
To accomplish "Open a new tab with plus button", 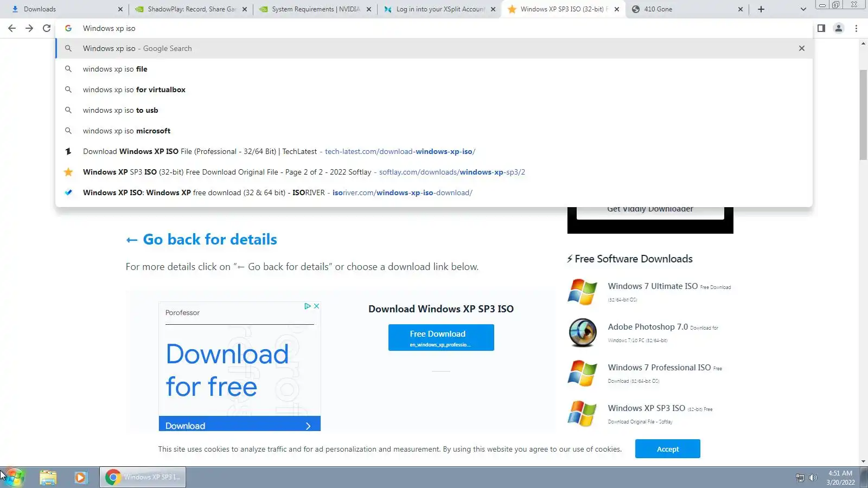I will pos(761,9).
